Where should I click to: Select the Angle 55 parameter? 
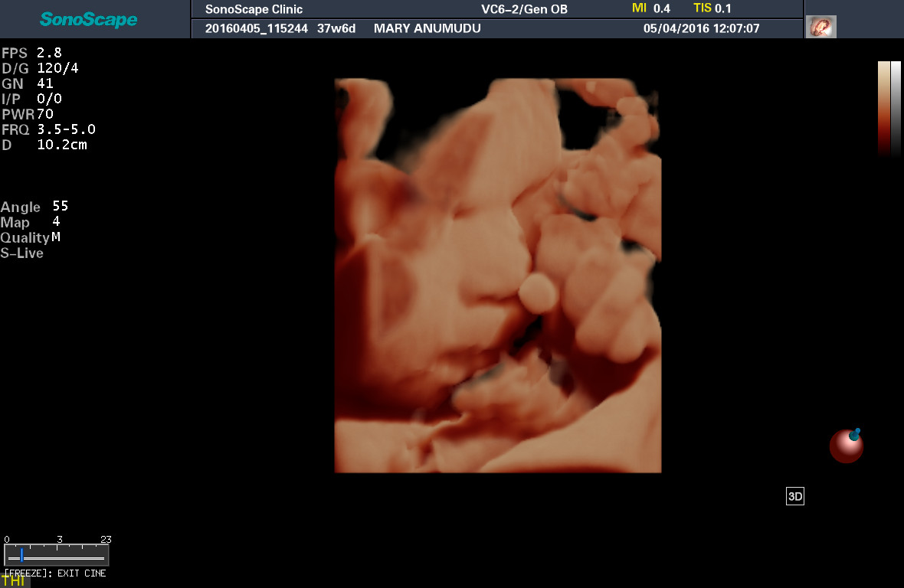(x=34, y=206)
